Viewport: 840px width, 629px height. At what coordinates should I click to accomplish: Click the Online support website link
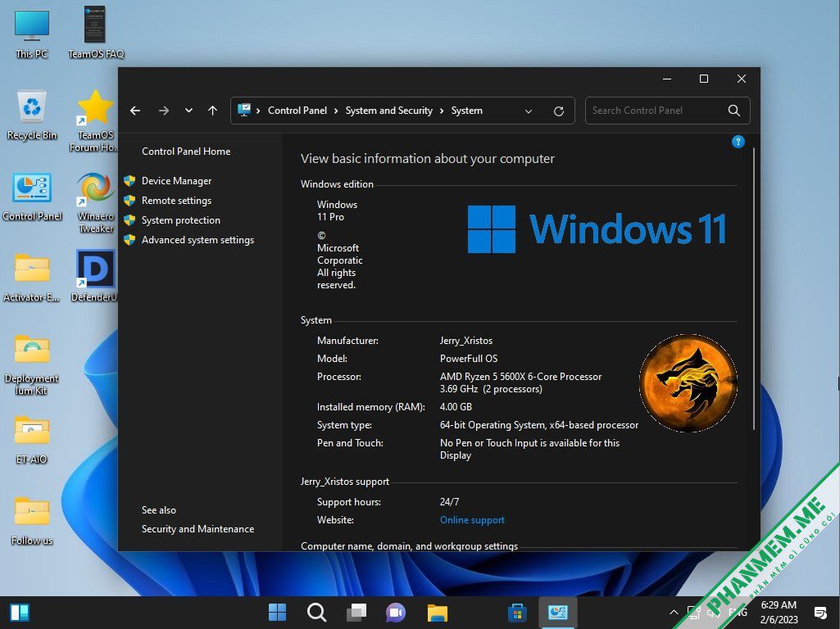(x=472, y=520)
